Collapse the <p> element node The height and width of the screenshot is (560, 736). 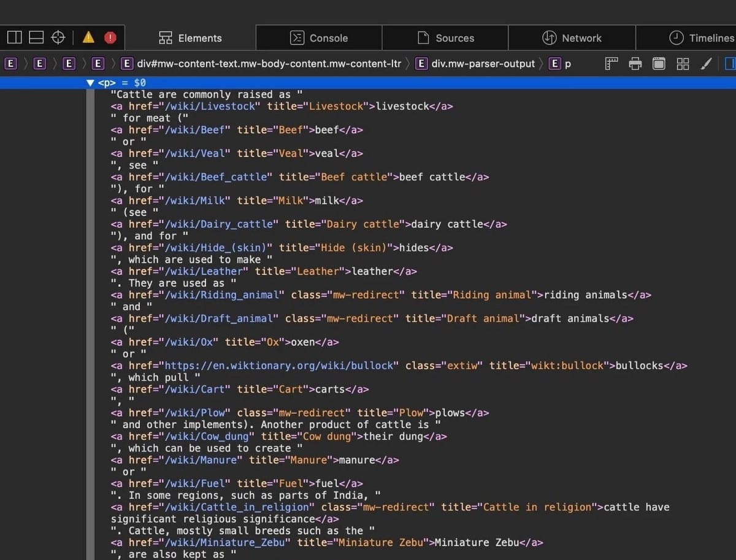[90, 83]
